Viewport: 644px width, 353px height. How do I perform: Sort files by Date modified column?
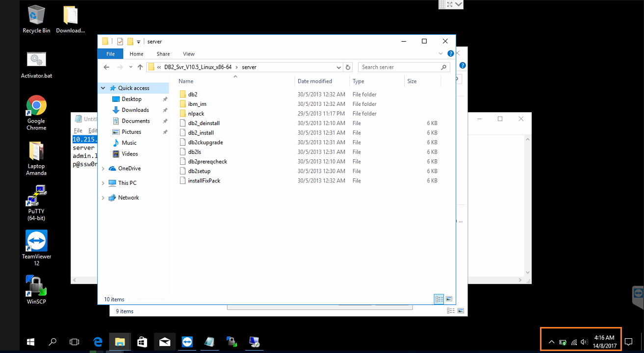pos(315,81)
